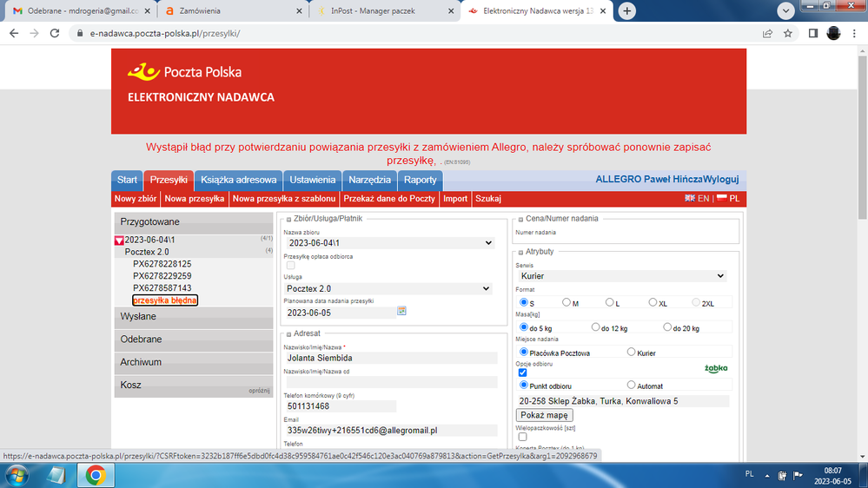Image resolution: width=868 pixels, height=488 pixels.
Task: Select format S radio button
Action: [x=524, y=302]
